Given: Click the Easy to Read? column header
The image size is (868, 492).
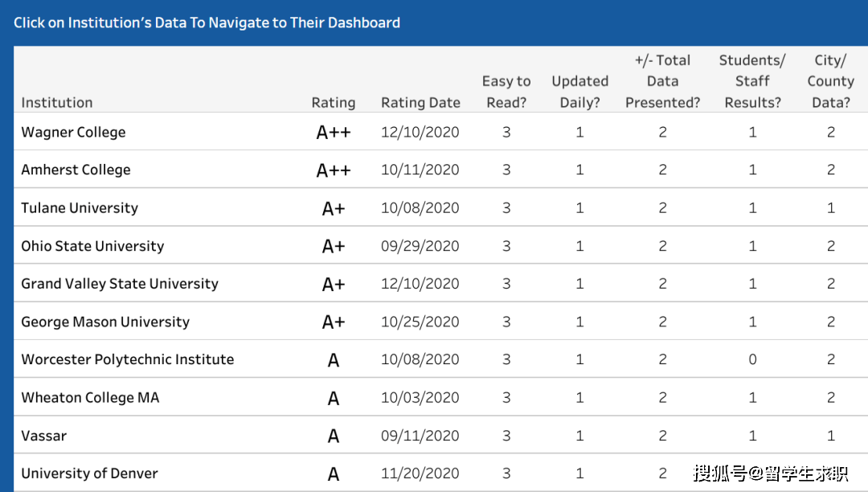Looking at the screenshot, I should pos(506,92).
